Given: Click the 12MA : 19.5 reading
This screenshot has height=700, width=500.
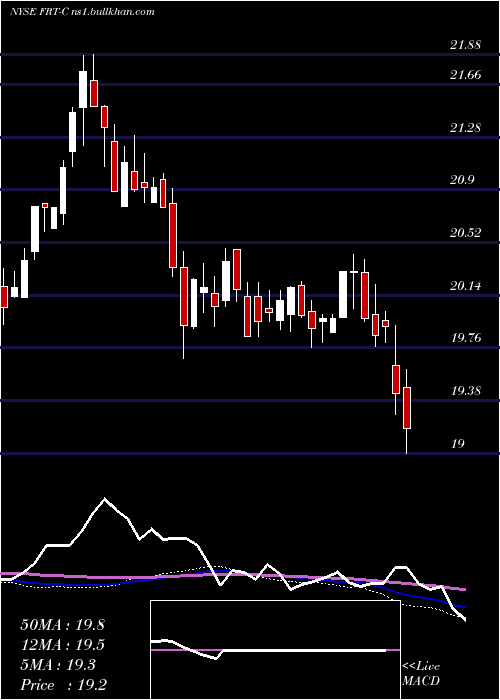Looking at the screenshot, I should (62, 645).
